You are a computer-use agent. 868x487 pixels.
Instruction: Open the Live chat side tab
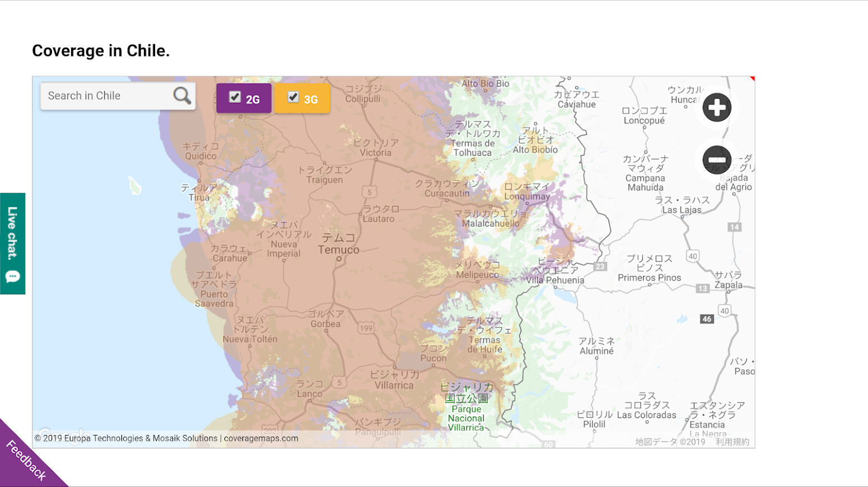tap(12, 234)
